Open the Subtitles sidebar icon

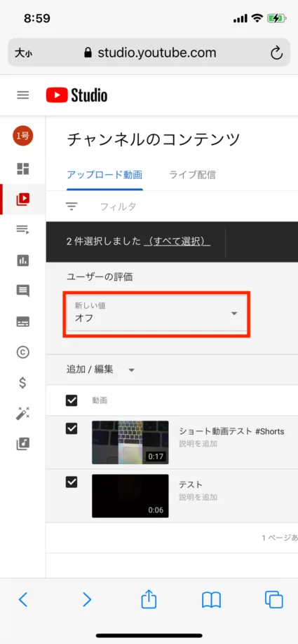[22, 322]
